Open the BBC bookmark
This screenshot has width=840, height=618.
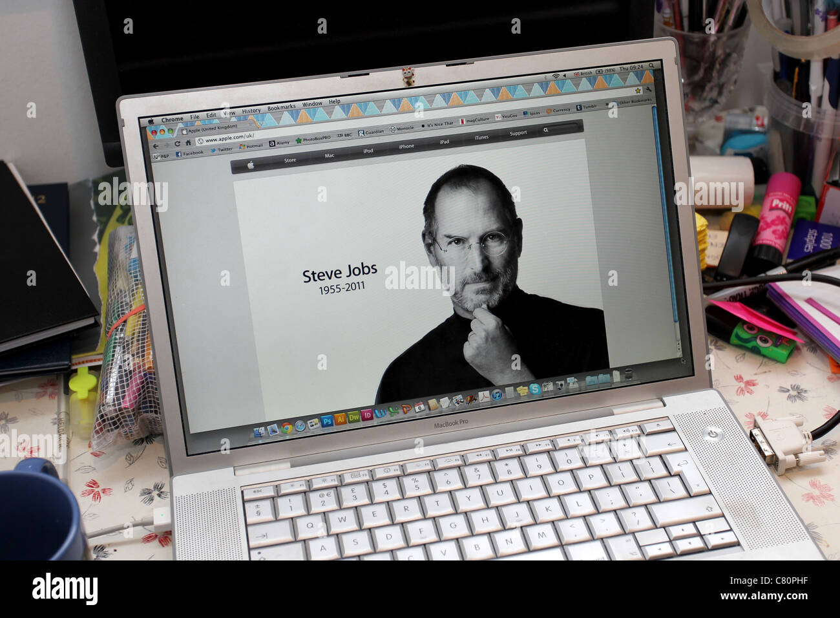click(x=344, y=135)
